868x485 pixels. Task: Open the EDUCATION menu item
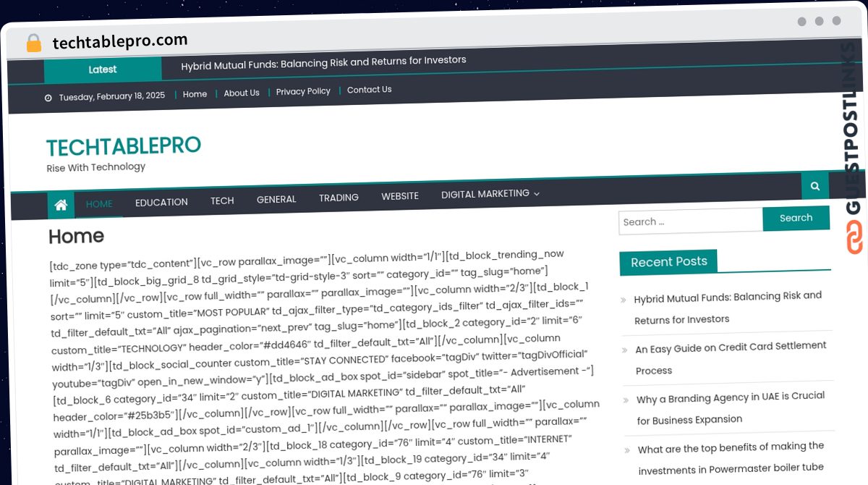(x=161, y=202)
